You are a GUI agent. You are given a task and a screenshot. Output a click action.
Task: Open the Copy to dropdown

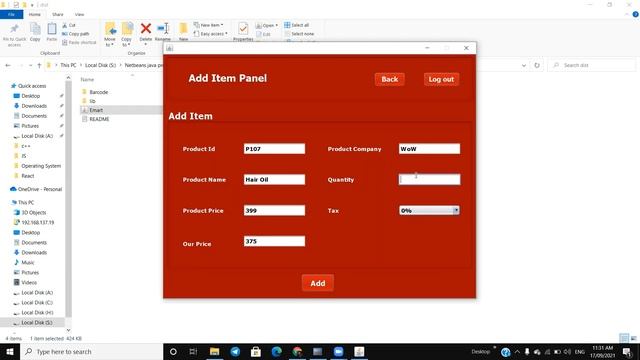pos(127,34)
